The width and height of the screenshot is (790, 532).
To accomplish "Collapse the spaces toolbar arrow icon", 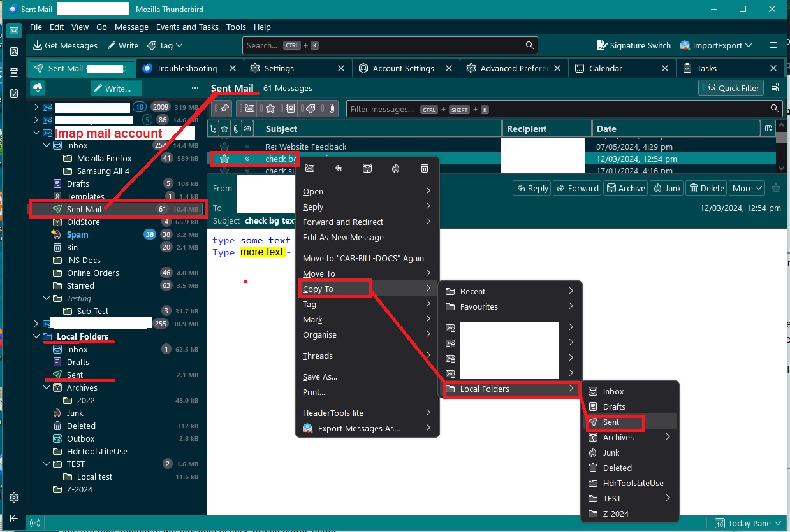I will click(13, 519).
